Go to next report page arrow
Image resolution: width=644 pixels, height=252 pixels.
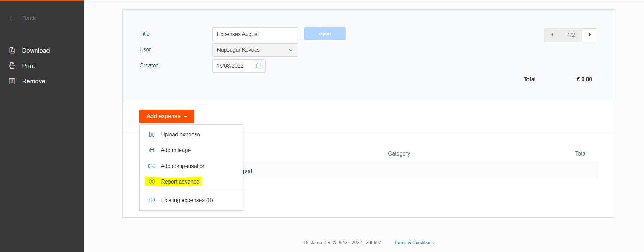(x=590, y=35)
